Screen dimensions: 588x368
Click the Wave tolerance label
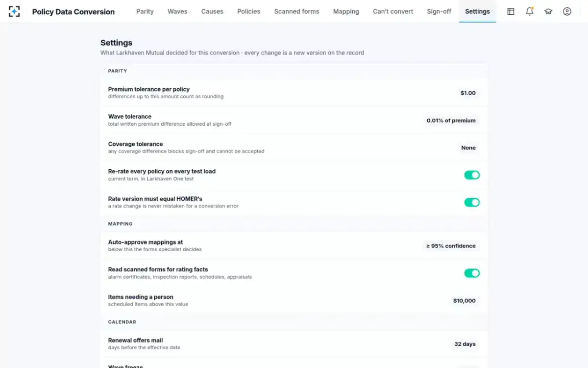[x=130, y=117]
